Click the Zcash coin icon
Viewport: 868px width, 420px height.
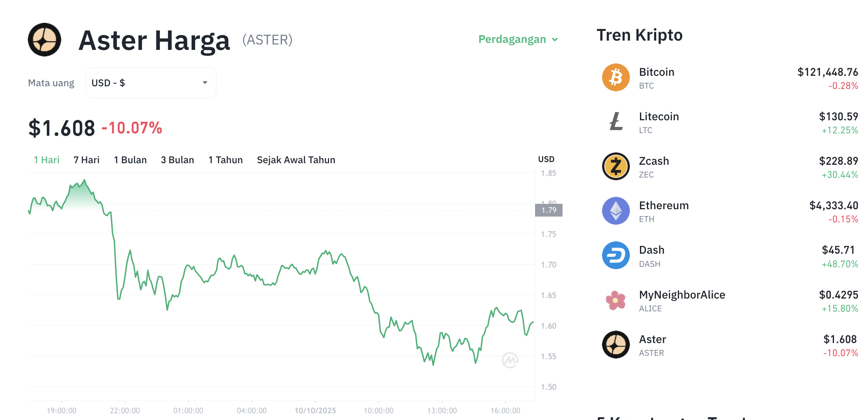(616, 166)
